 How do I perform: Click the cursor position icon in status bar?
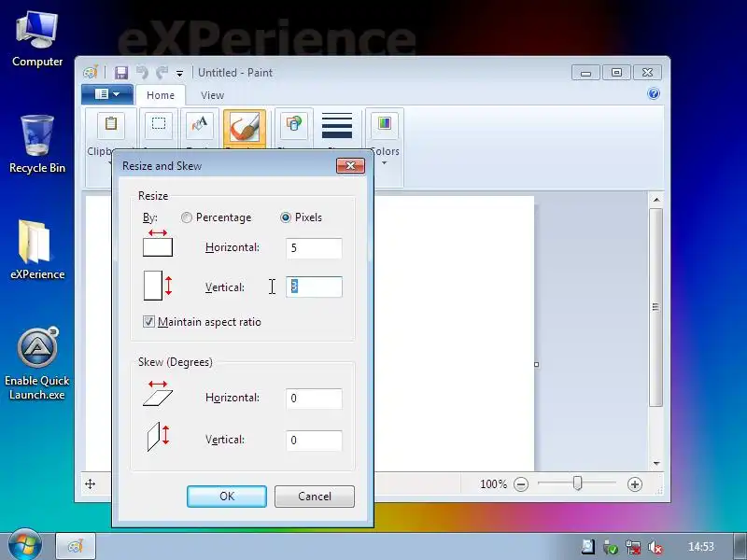(90, 484)
